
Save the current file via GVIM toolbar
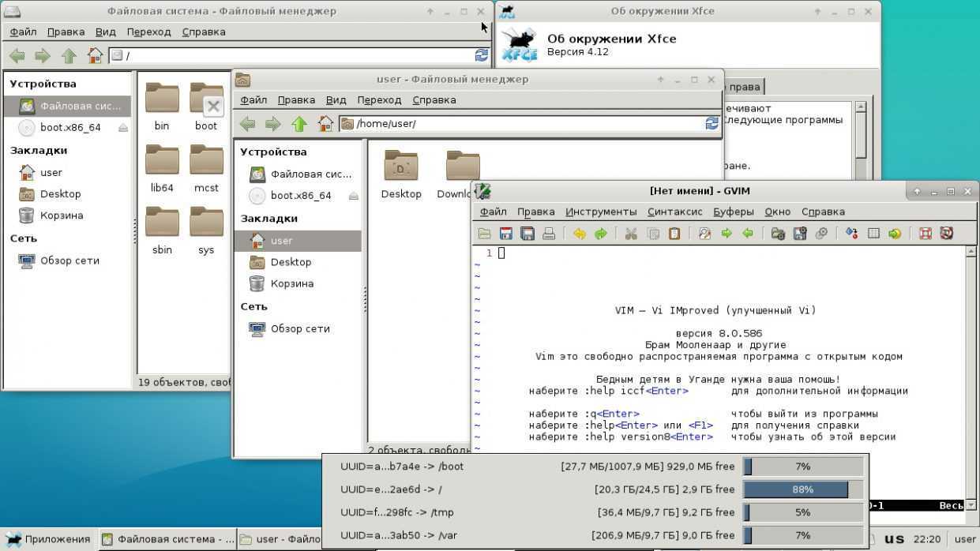505,234
